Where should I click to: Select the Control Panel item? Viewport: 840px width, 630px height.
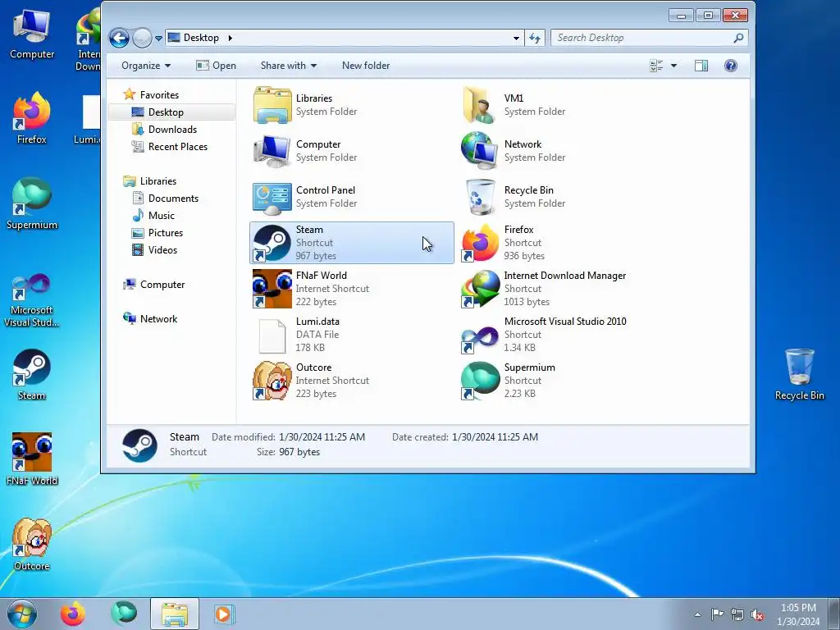[351, 197]
